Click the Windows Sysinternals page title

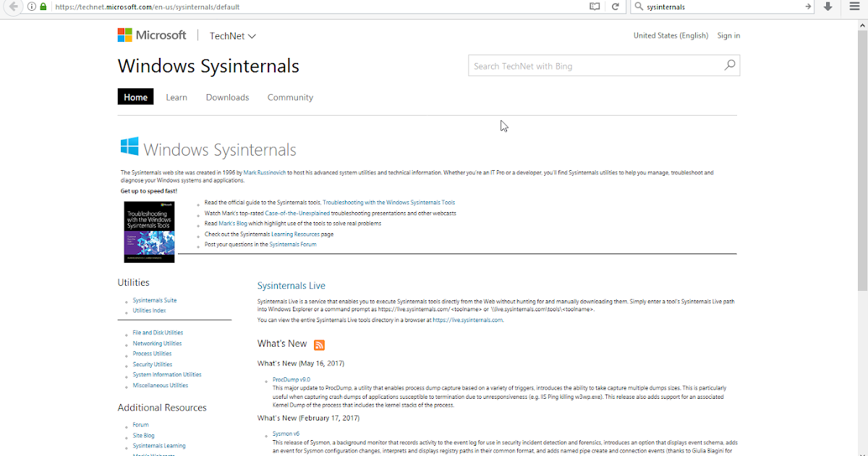tap(208, 67)
